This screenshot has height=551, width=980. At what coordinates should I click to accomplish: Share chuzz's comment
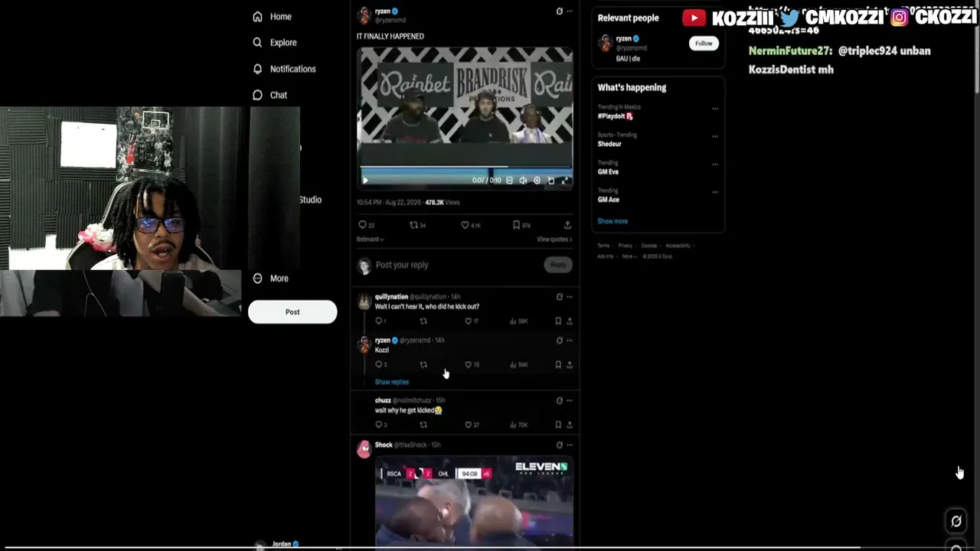pos(569,425)
